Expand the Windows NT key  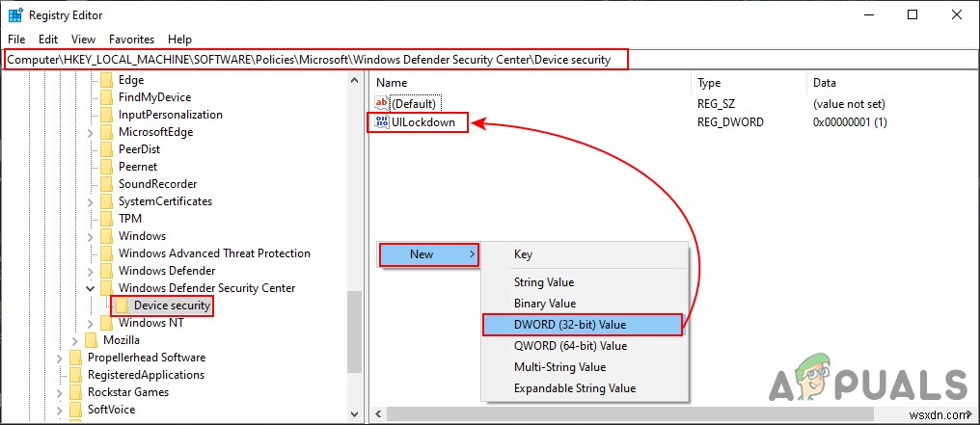(91, 323)
